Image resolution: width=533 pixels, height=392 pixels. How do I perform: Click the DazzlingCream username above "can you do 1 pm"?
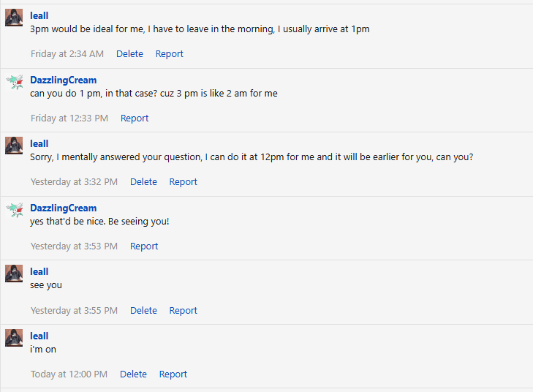tap(63, 80)
